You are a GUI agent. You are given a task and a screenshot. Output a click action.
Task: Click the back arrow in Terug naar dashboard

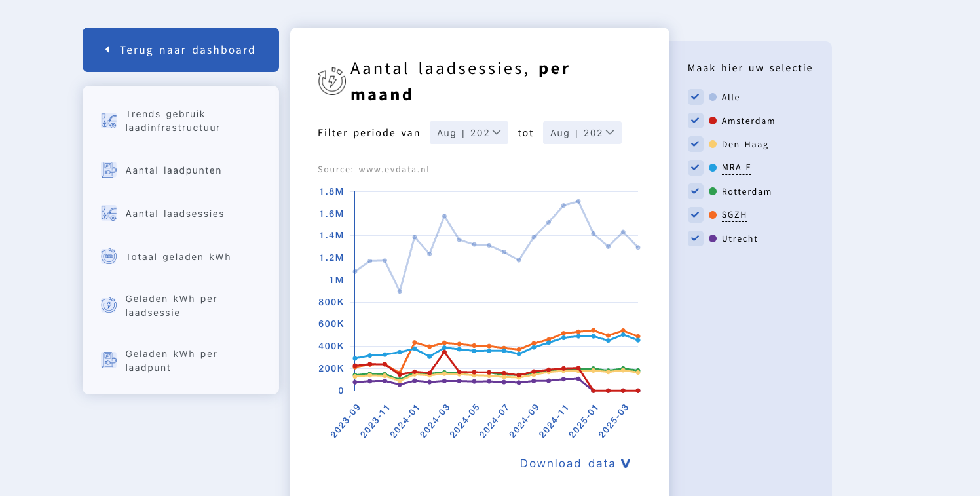point(107,50)
